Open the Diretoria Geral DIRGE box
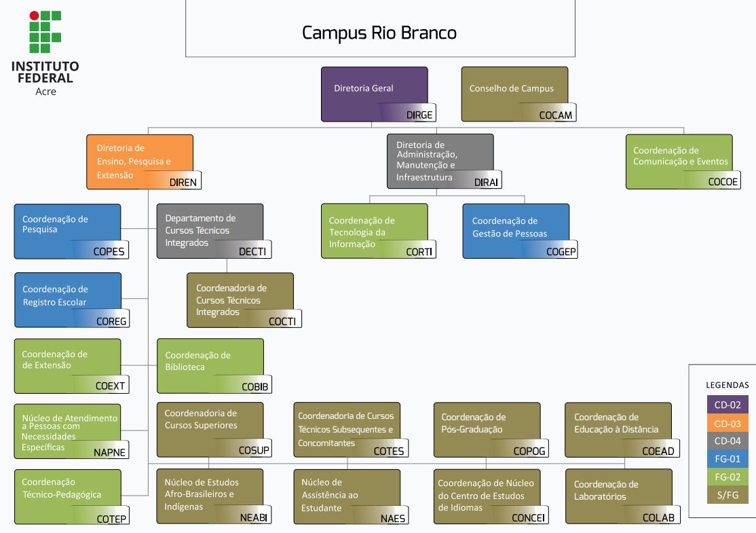The image size is (756, 533). pyautogui.click(x=375, y=94)
